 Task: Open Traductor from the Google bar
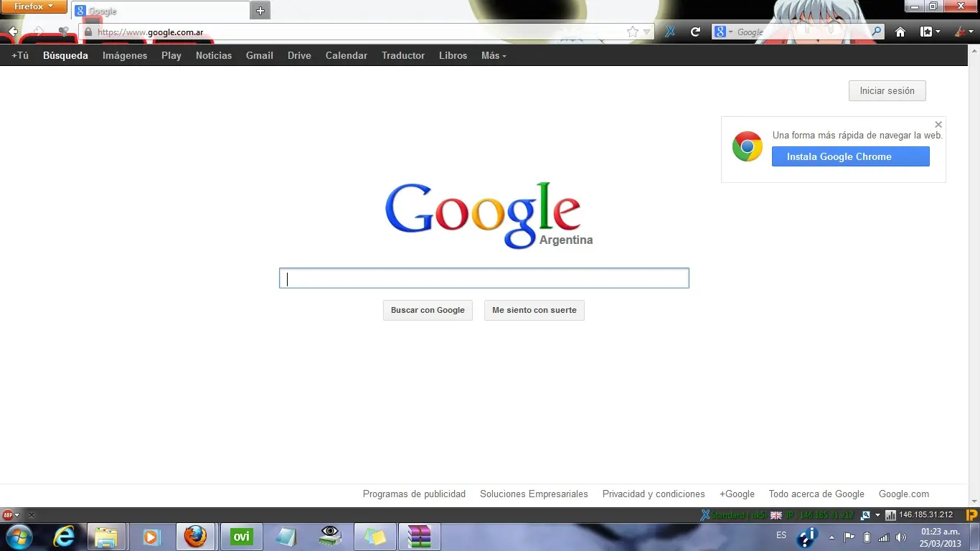click(x=403, y=55)
